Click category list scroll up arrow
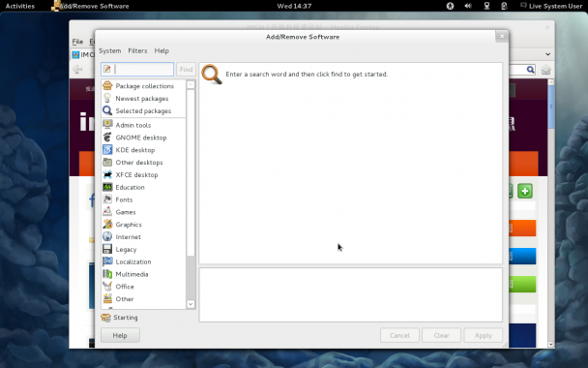 191,84
